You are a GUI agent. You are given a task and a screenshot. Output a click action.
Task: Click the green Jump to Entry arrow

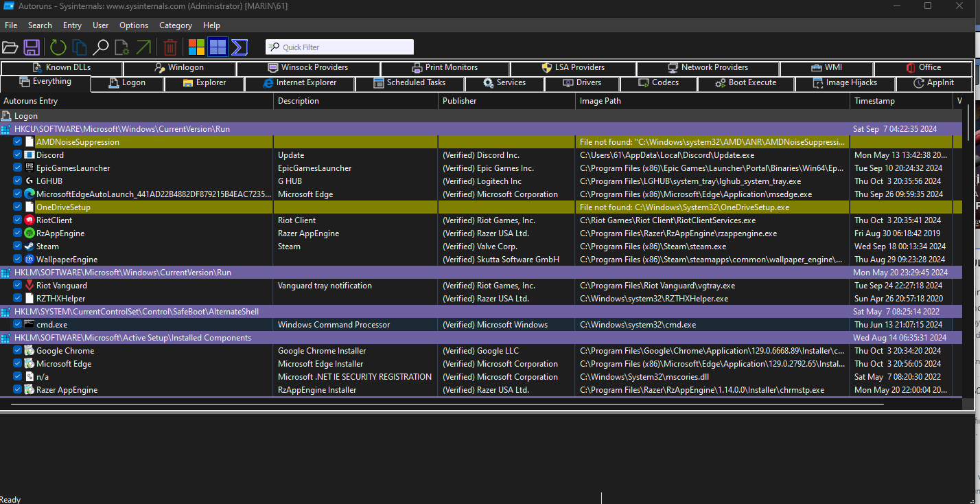(x=143, y=47)
